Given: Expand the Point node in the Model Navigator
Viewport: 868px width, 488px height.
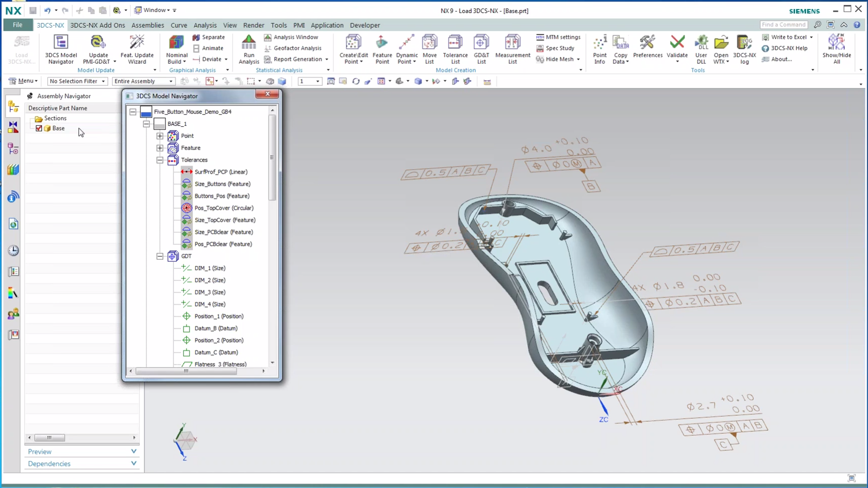Looking at the screenshot, I should point(159,136).
